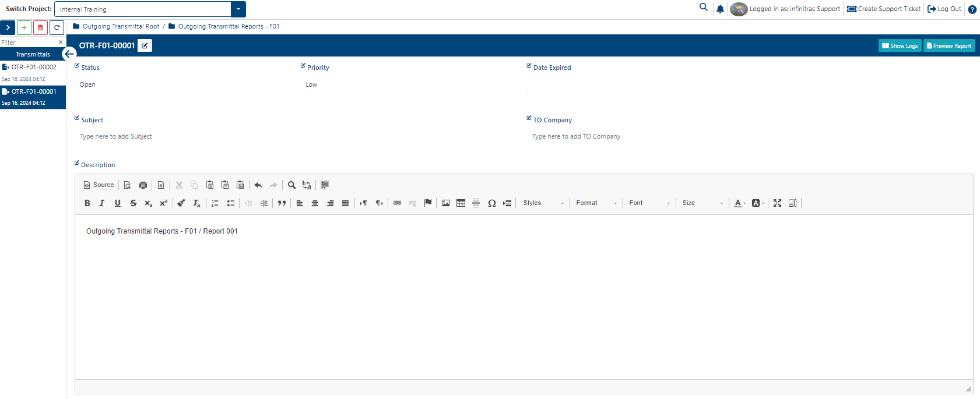Open the Font dropdown

click(x=649, y=203)
